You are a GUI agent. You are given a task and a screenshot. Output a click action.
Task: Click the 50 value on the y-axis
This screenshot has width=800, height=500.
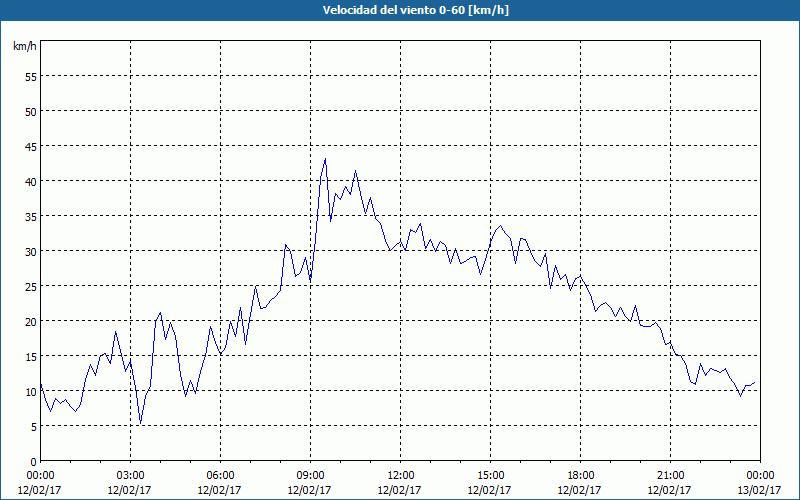click(x=31, y=112)
